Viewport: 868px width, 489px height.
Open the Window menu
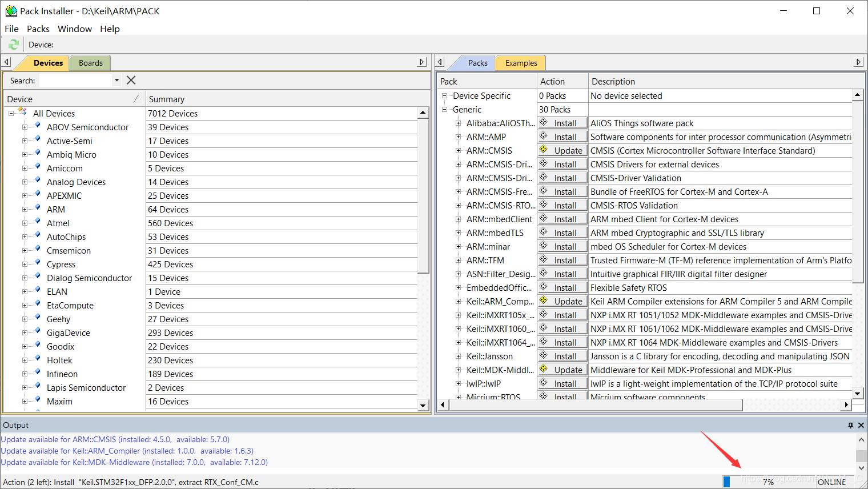(75, 29)
